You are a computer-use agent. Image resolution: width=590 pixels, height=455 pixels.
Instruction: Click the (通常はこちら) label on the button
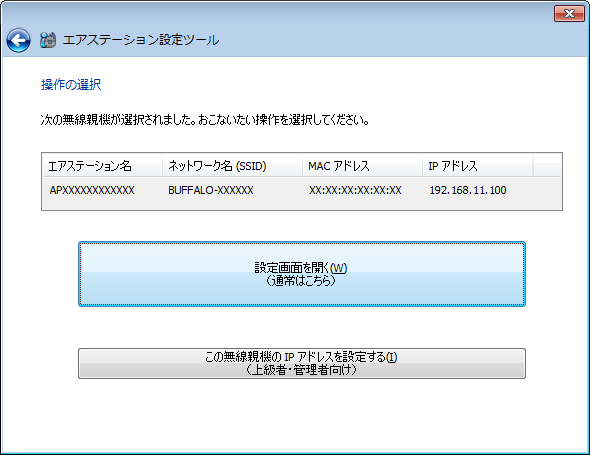pos(301,281)
